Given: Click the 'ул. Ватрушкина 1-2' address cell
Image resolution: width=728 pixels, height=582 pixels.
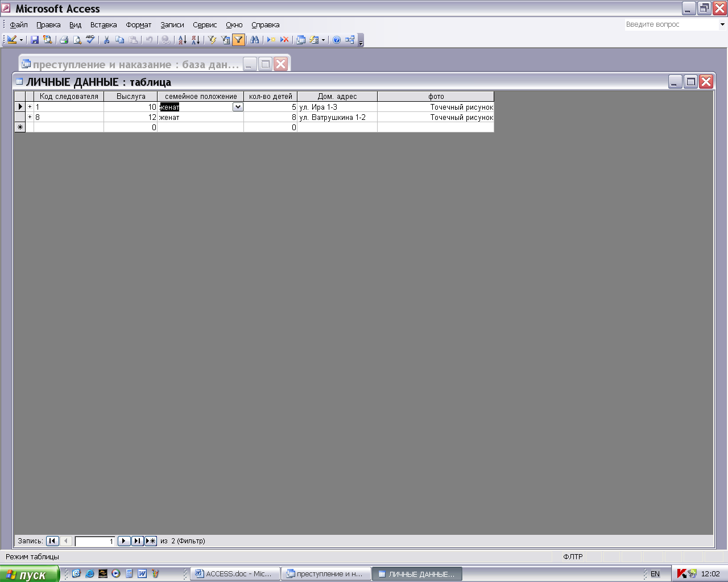Looking at the screenshot, I should [337, 117].
